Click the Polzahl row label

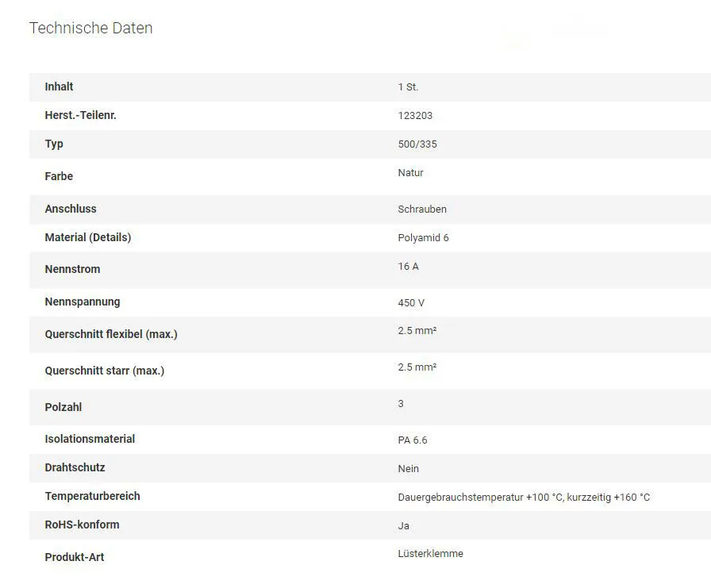[x=63, y=407]
